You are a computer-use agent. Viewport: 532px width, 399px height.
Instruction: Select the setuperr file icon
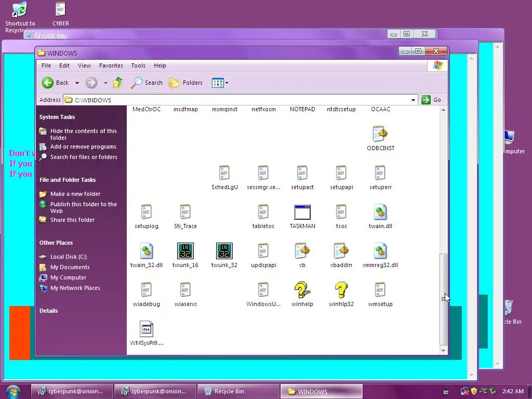[x=380, y=172]
